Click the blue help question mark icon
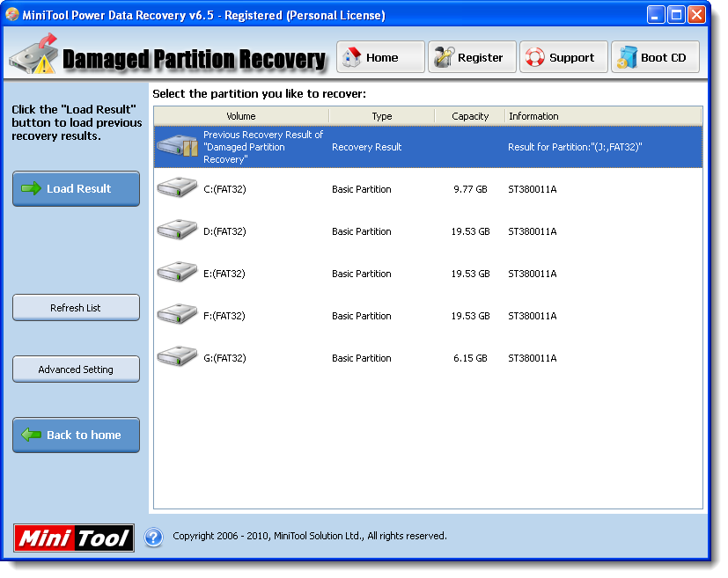This screenshot has width=728, height=578. point(153,537)
